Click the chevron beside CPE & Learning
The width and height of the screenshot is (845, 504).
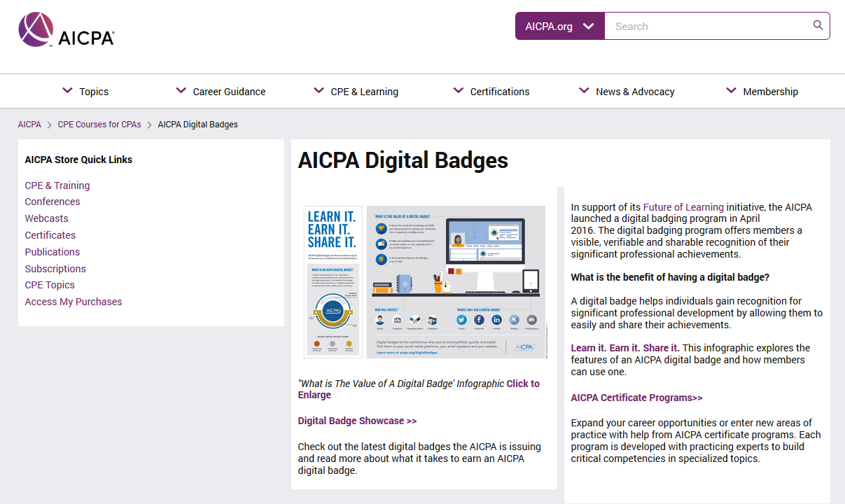(x=319, y=90)
